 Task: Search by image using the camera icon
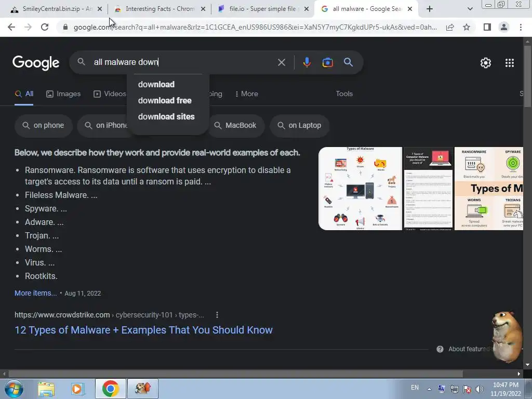point(327,62)
